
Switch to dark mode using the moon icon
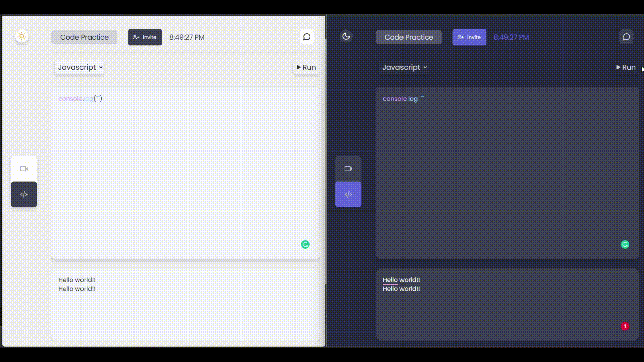coord(346,36)
